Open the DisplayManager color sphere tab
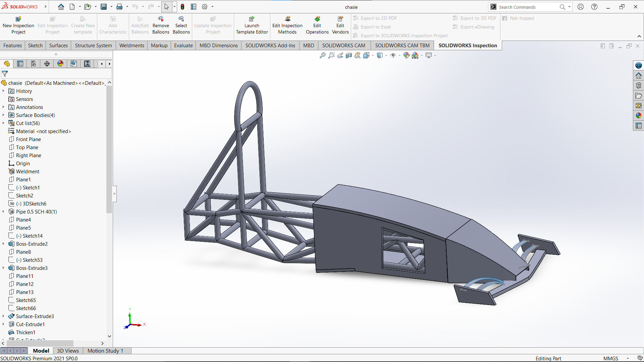 point(60,64)
